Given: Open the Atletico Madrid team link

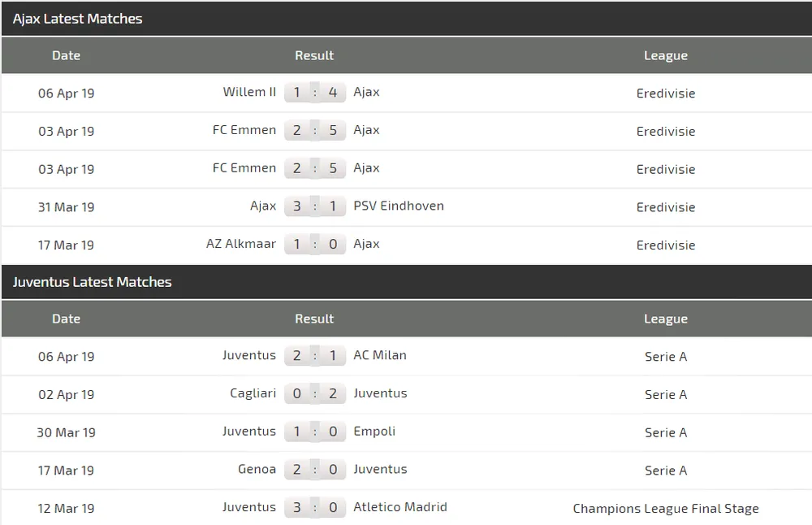Looking at the screenshot, I should (x=400, y=507).
